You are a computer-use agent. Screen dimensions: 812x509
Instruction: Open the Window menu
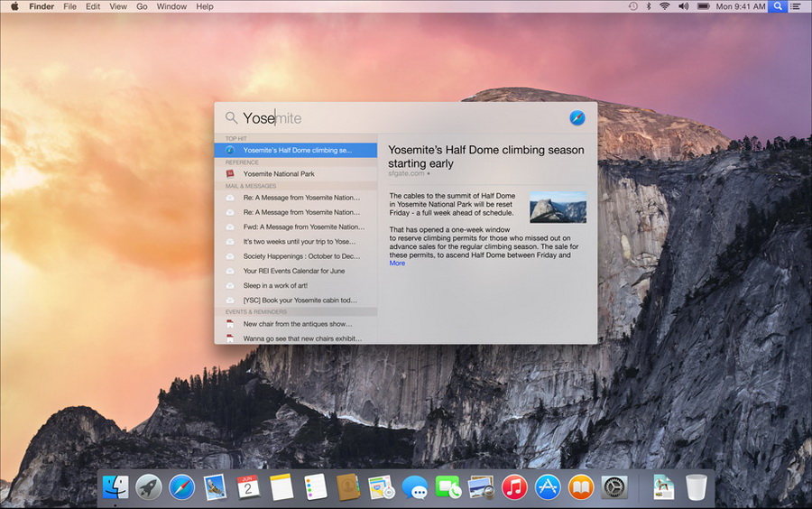171,6
